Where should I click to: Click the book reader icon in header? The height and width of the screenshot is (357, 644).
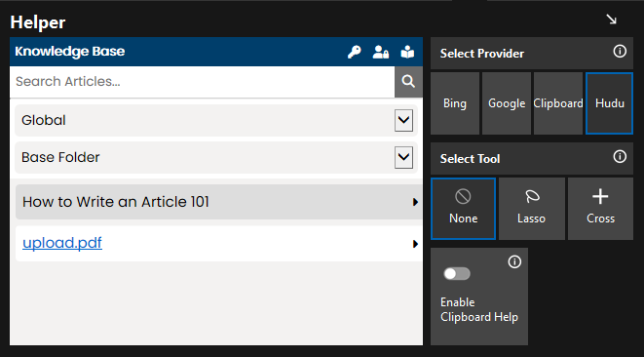pyautogui.click(x=407, y=52)
